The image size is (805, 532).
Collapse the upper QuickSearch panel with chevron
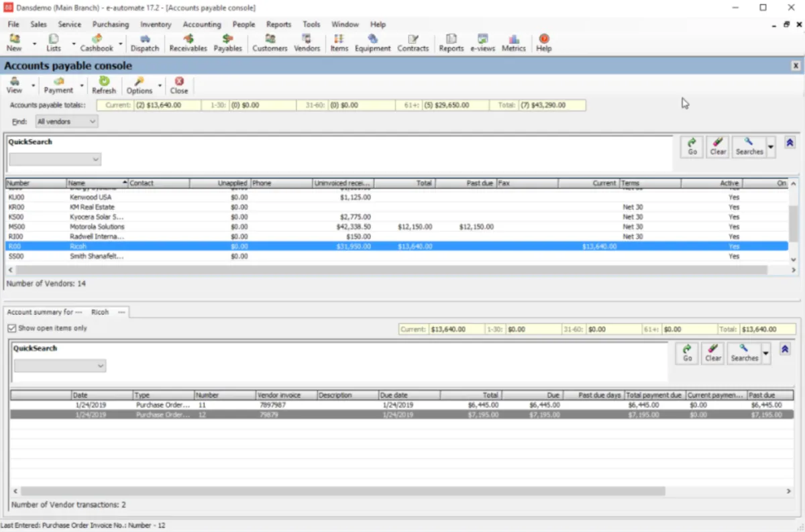(x=790, y=143)
